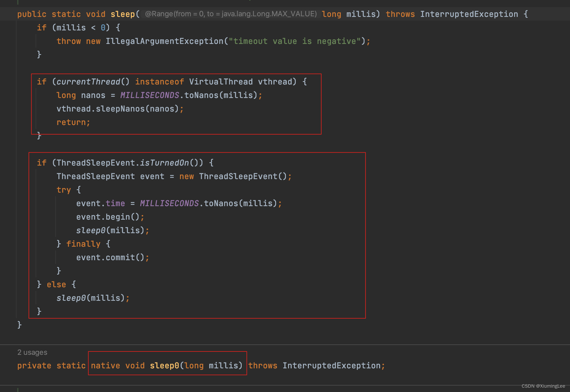This screenshot has height=392, width=570.
Task: Click the 2 usages inlay hint
Action: [x=32, y=352]
